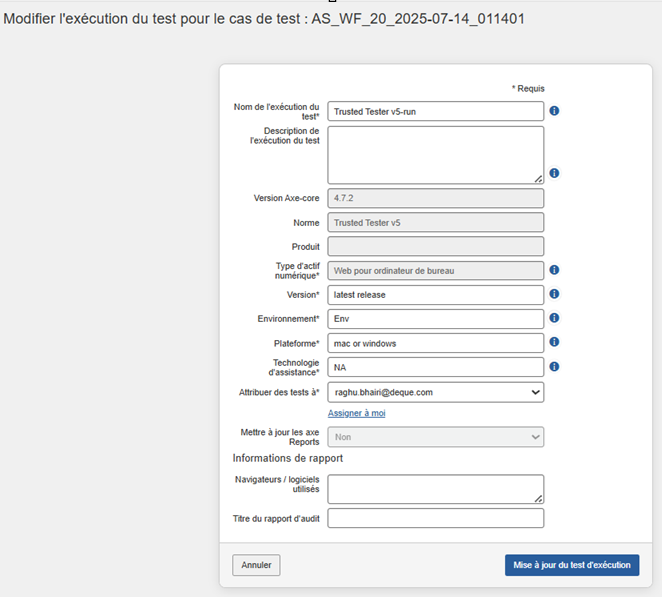Open the Mettre à jour les axe Reports dropdown

[435, 437]
